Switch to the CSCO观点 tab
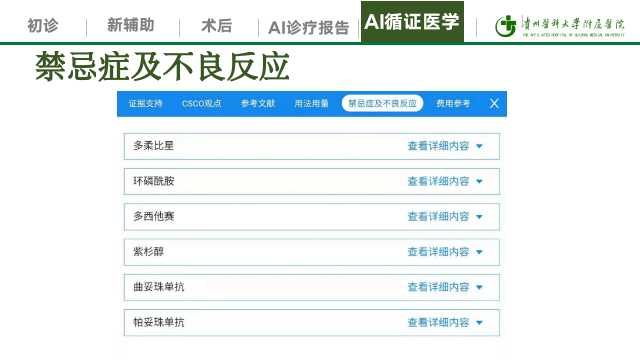This screenshot has height=360, width=640. (x=202, y=104)
